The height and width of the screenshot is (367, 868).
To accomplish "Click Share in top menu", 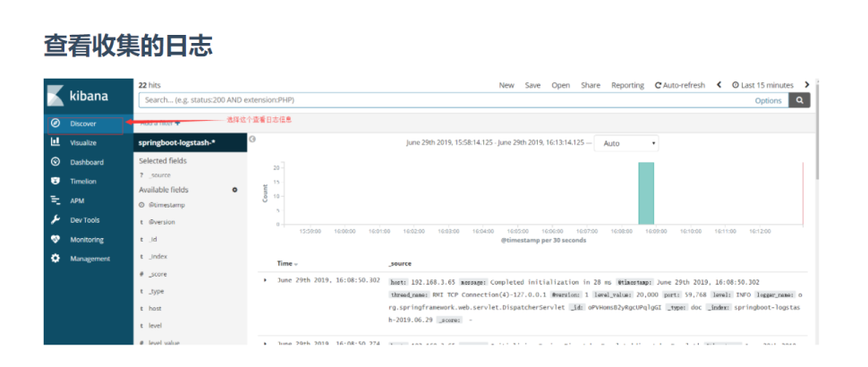I will tap(591, 85).
